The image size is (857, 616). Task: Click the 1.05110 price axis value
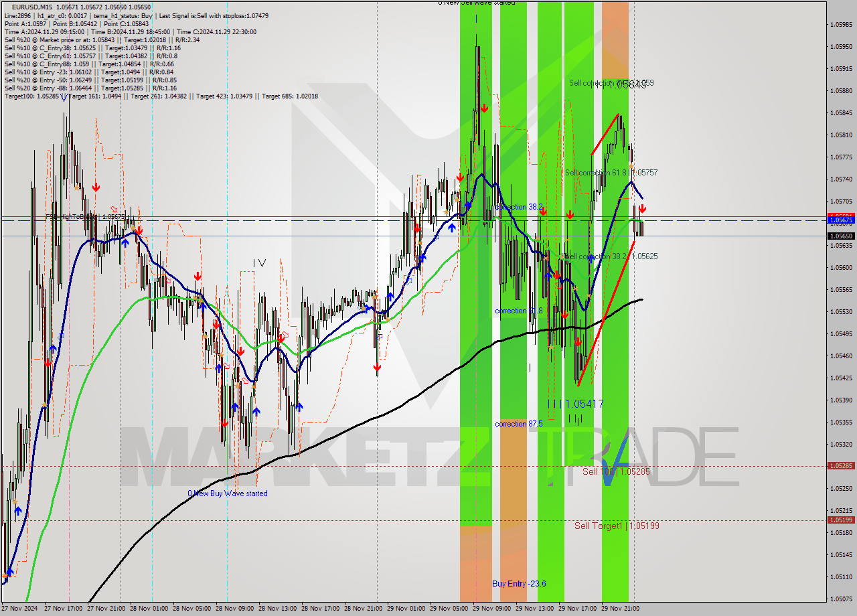point(840,577)
